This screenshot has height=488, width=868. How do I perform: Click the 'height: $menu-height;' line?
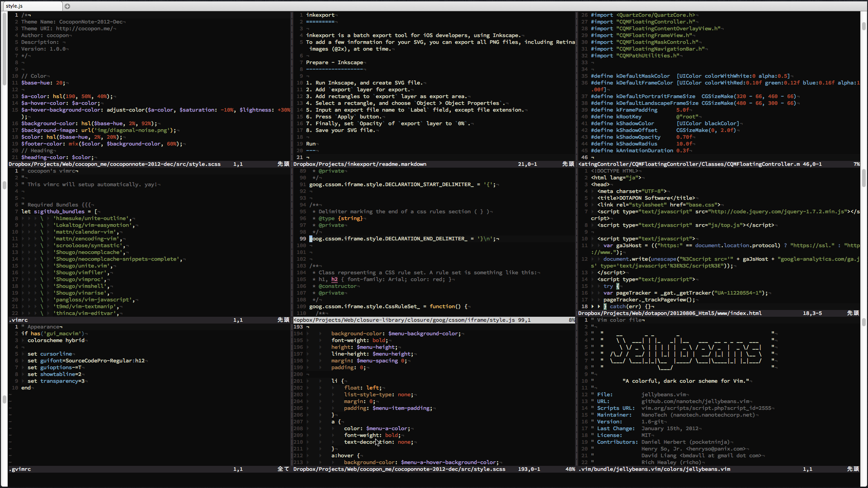click(364, 347)
